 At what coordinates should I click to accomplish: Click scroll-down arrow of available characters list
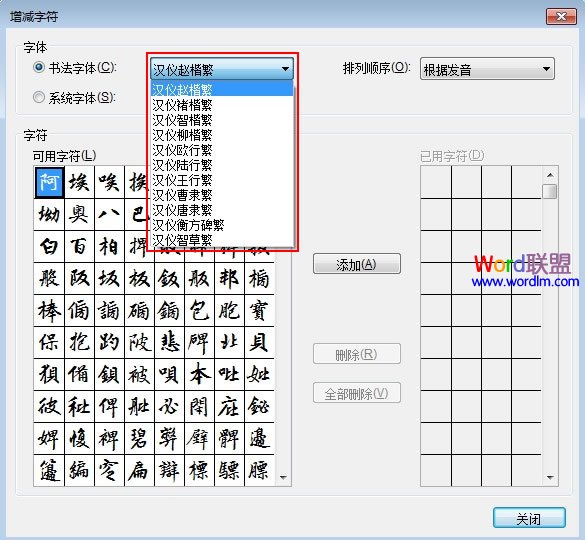click(283, 477)
